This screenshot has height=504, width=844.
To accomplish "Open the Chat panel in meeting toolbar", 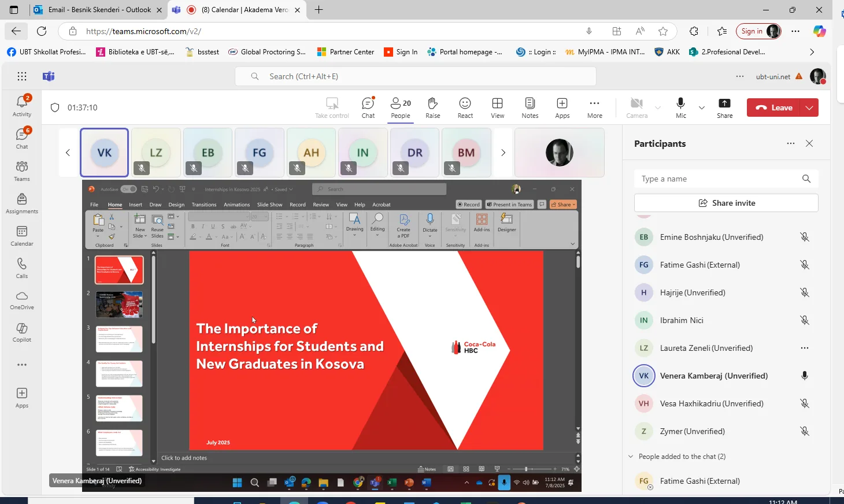I will click(x=368, y=108).
